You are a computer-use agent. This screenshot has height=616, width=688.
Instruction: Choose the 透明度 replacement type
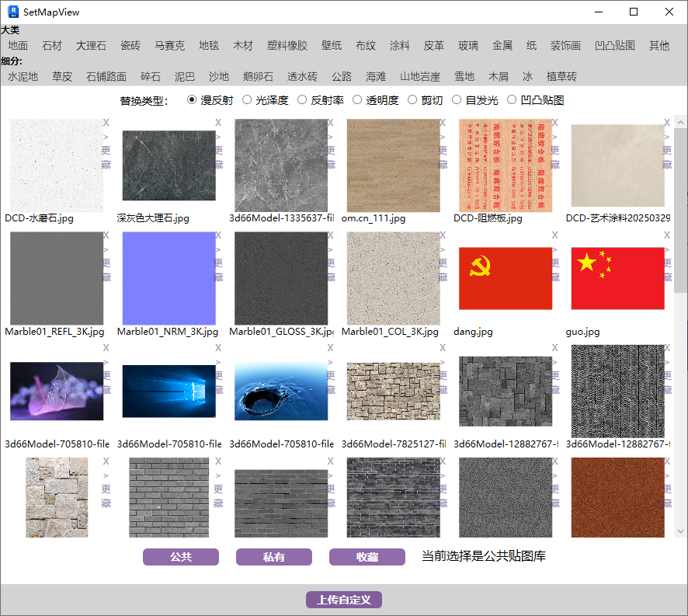tap(357, 100)
